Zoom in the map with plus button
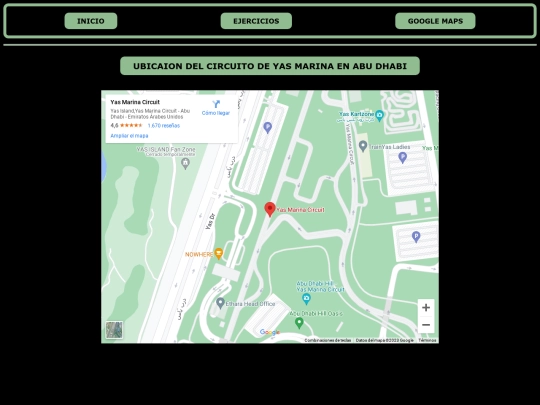Image resolution: width=540 pixels, height=405 pixels. click(426, 307)
